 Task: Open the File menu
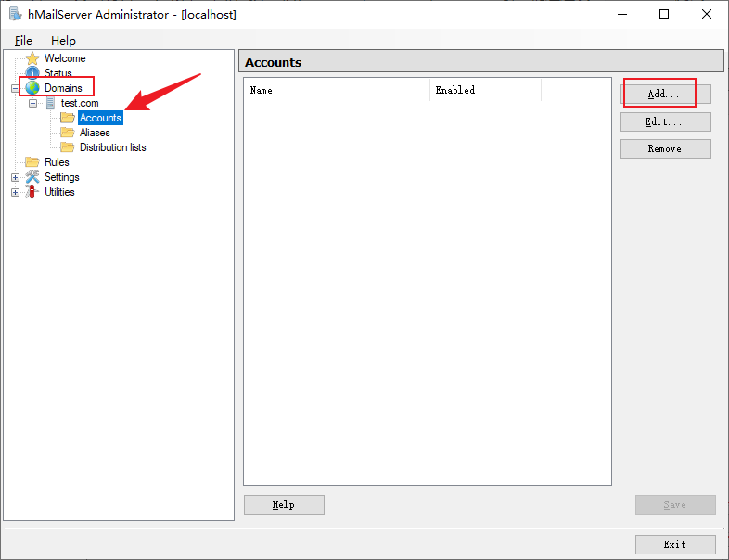tap(23, 41)
